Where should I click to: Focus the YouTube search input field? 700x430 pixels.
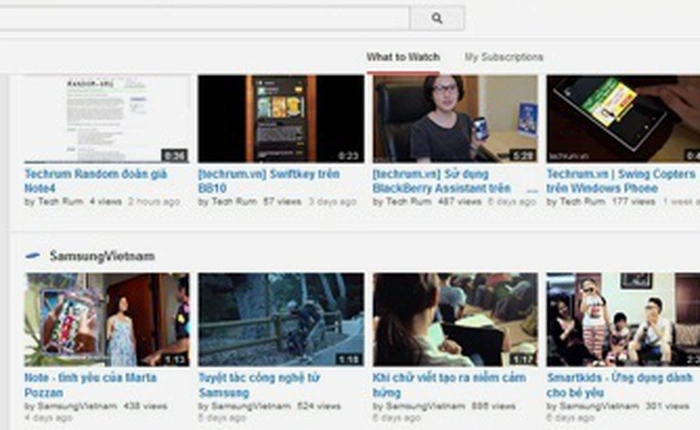pyautogui.click(x=203, y=18)
